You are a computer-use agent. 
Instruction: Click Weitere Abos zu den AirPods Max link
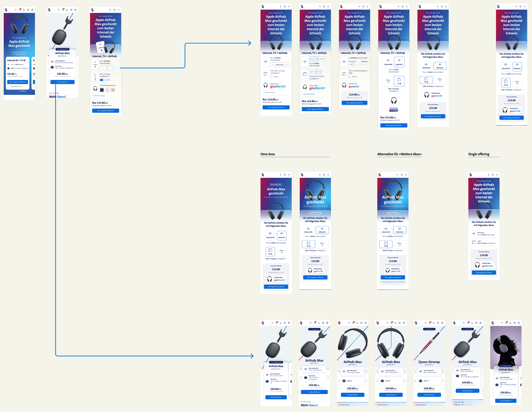pos(394,282)
